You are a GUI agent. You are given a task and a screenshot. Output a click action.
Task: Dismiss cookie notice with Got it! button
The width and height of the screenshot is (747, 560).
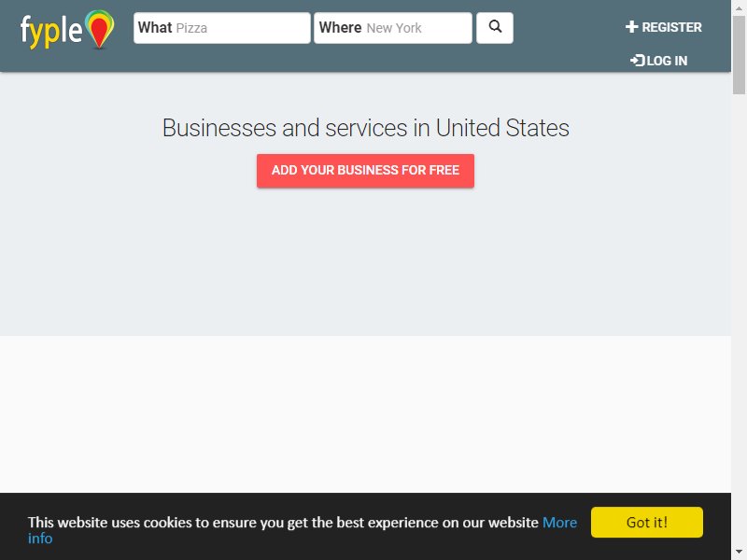(646, 523)
